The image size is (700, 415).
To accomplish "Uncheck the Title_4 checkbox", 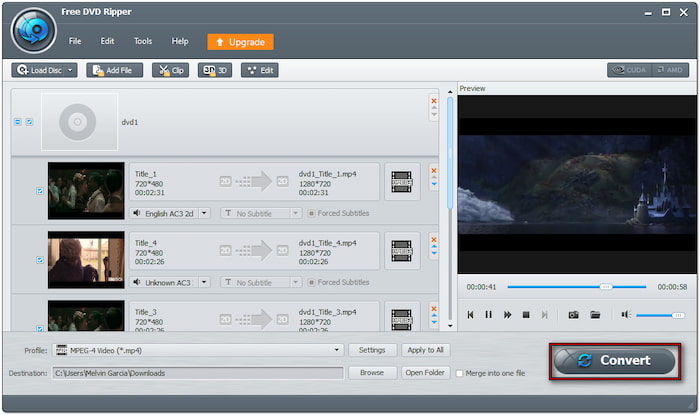I will (40, 260).
